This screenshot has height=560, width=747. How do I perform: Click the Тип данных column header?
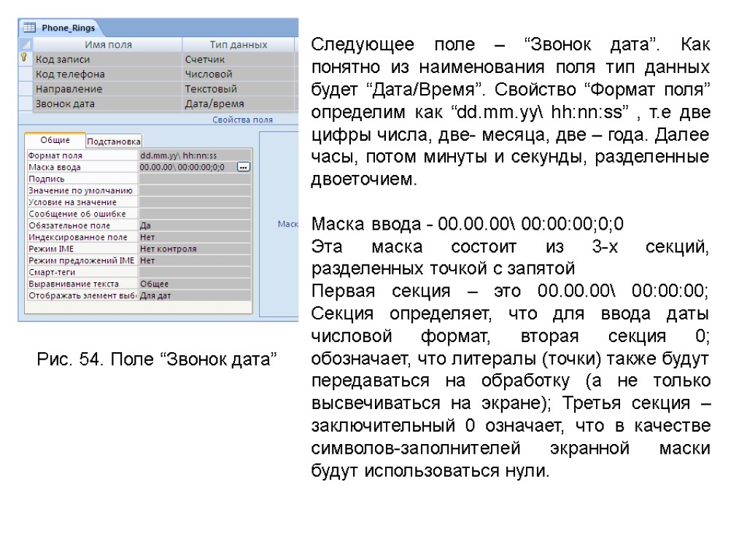tap(239, 44)
